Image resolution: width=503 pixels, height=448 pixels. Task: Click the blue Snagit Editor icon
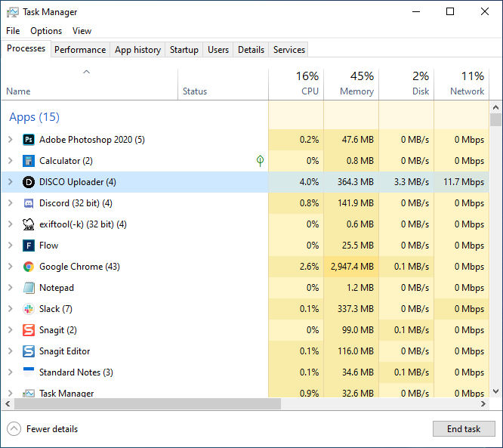tap(29, 351)
